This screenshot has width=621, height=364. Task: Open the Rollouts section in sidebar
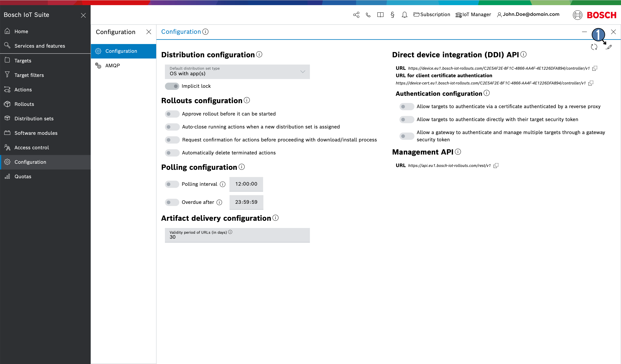point(24,104)
